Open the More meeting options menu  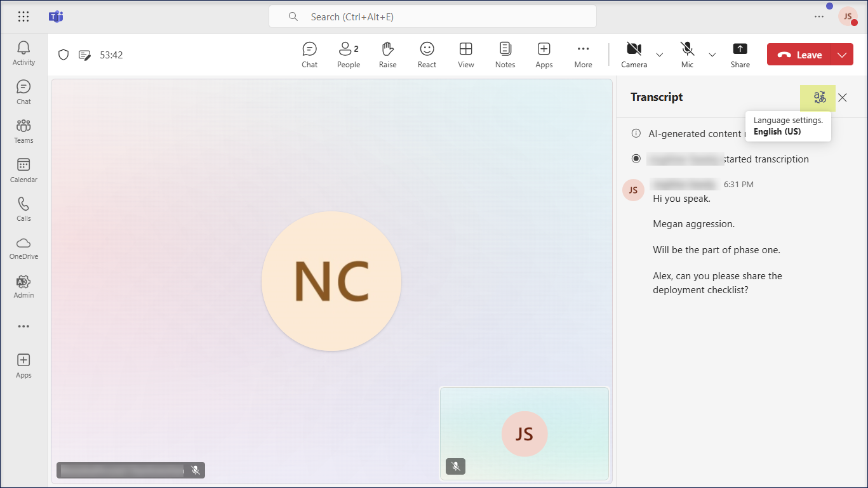coord(583,55)
